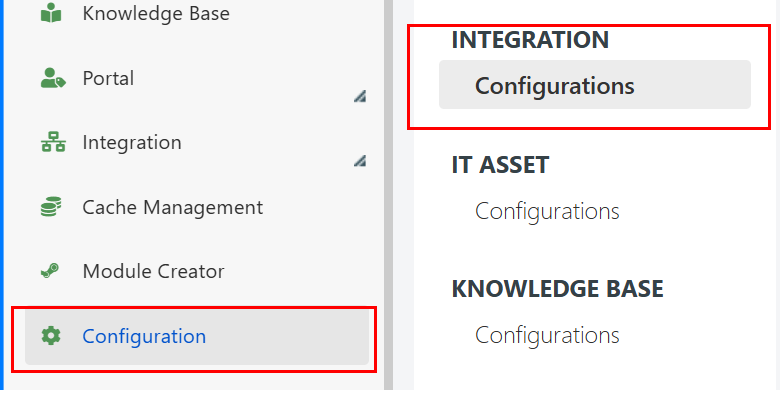
Task: Click the IT ASSET section heading
Action: 500,165
